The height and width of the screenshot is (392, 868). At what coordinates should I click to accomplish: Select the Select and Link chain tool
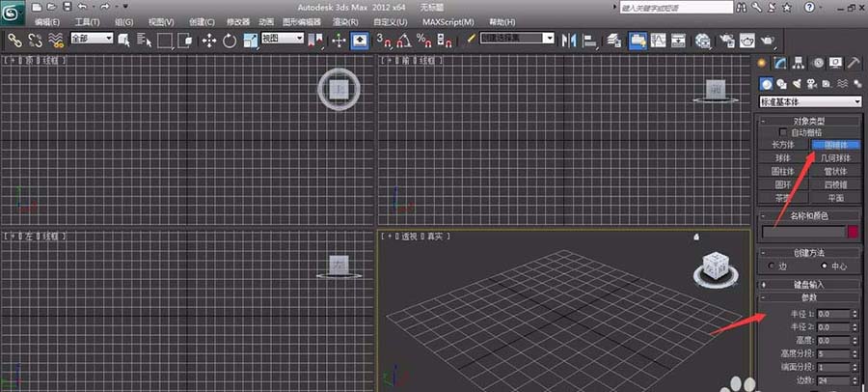pos(14,40)
